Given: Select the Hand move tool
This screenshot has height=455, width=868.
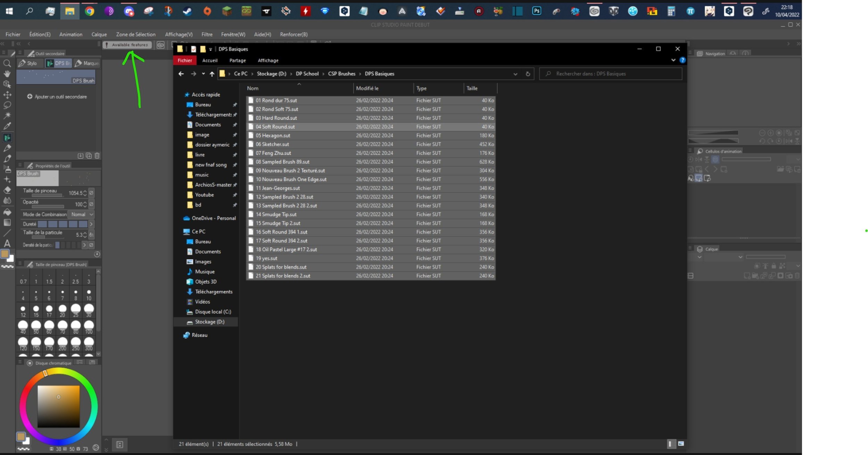Looking at the screenshot, I should click(x=7, y=74).
